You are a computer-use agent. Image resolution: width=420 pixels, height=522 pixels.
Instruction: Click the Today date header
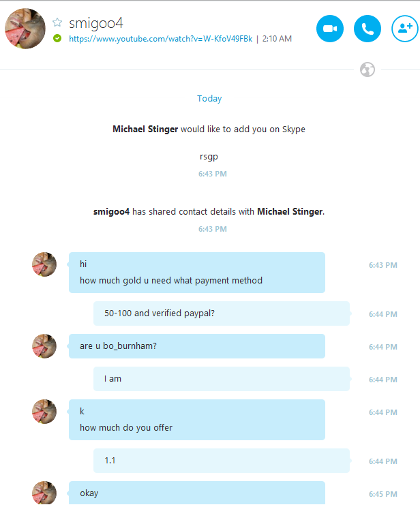click(209, 99)
